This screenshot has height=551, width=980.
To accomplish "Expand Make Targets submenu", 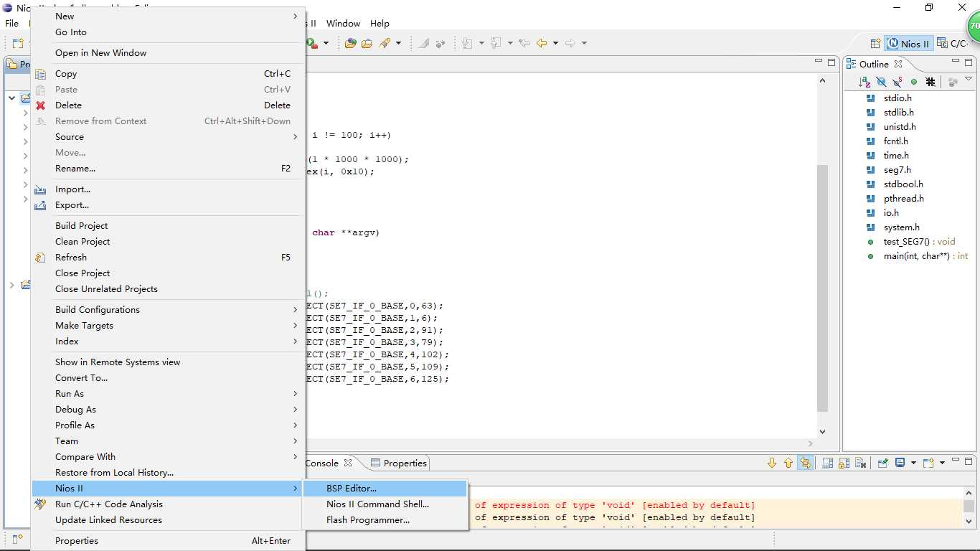I will coord(168,326).
